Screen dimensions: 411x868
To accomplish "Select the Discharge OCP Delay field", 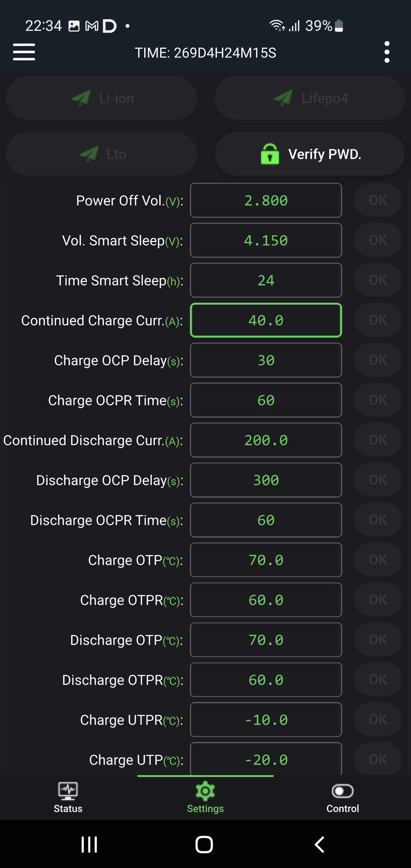I will (x=266, y=480).
